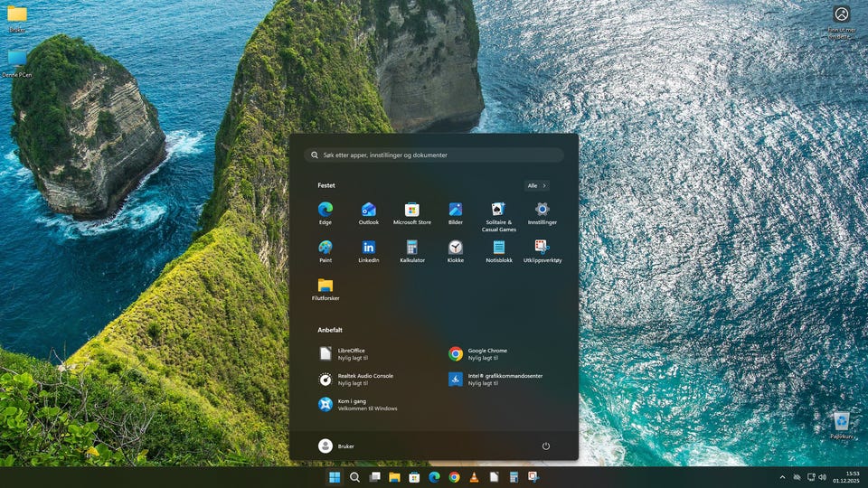The height and width of the screenshot is (488, 868).
Task: Launch Paint from pinned apps
Action: pyautogui.click(x=325, y=251)
